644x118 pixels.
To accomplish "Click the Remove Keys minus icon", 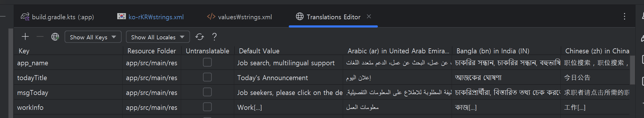I will click(40, 37).
